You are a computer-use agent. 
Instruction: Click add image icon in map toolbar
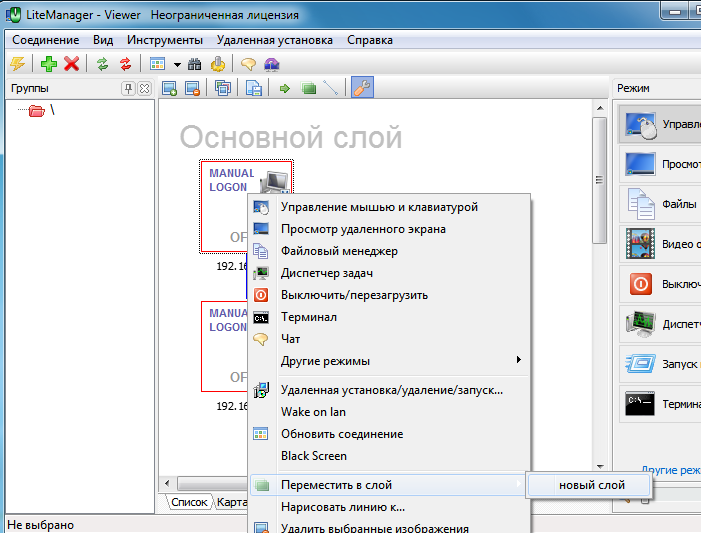169,88
